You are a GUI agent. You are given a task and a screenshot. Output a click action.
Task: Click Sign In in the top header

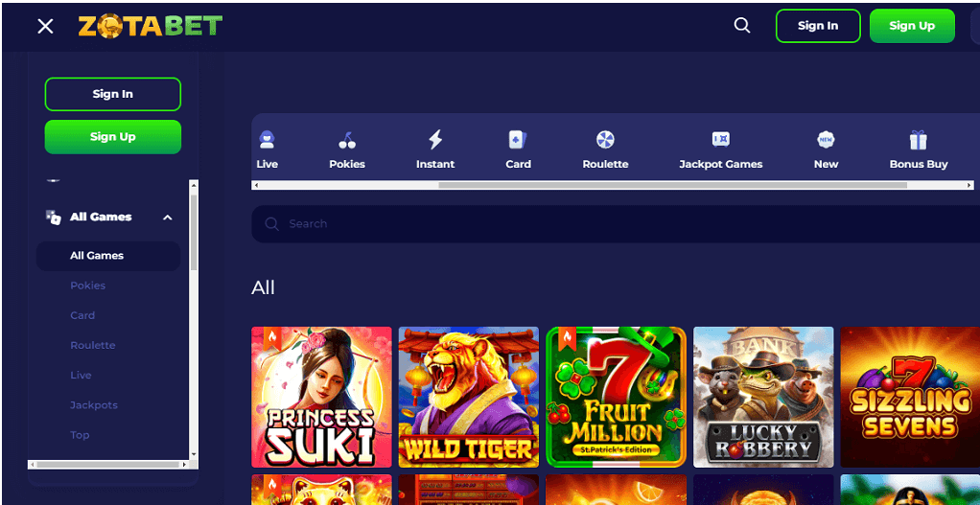coord(818,26)
